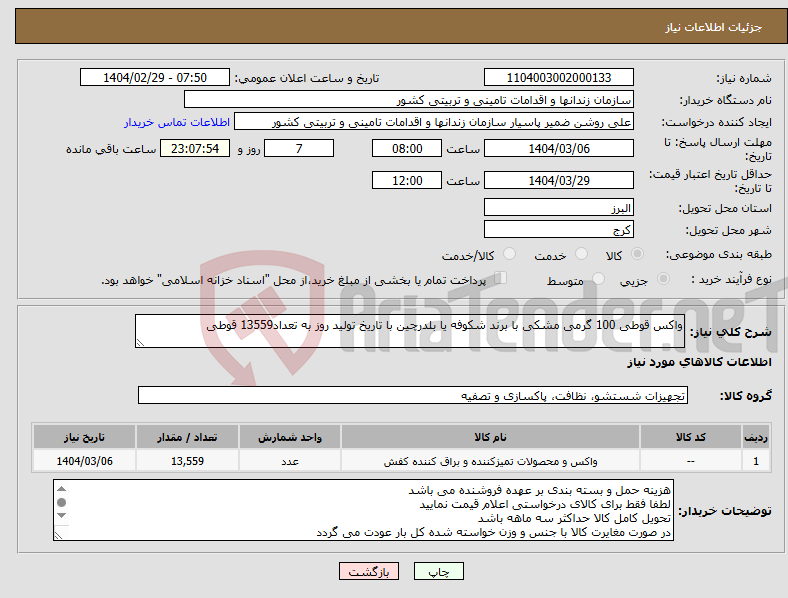Click the delivery city field کرج
Screen dimensions: 788x598
pyautogui.click(x=559, y=229)
